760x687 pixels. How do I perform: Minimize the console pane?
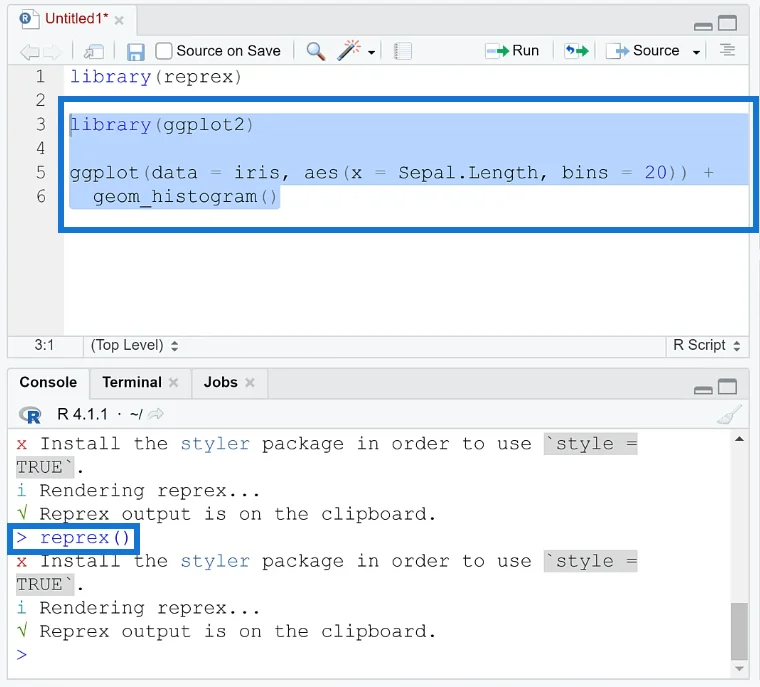(x=703, y=390)
